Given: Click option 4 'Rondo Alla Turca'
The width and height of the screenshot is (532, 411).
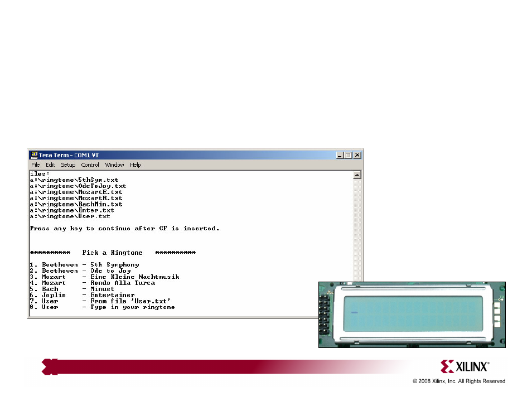Looking at the screenshot, I should (x=93, y=283).
